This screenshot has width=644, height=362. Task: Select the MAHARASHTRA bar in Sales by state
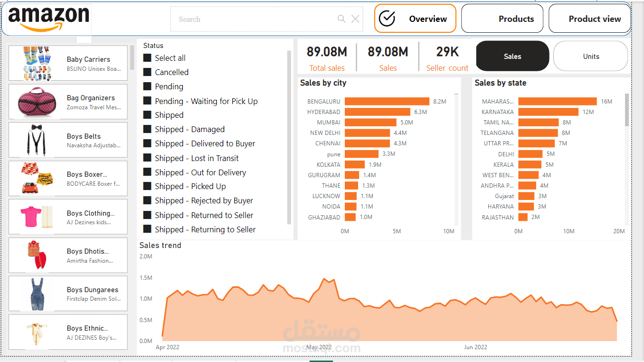click(x=558, y=101)
